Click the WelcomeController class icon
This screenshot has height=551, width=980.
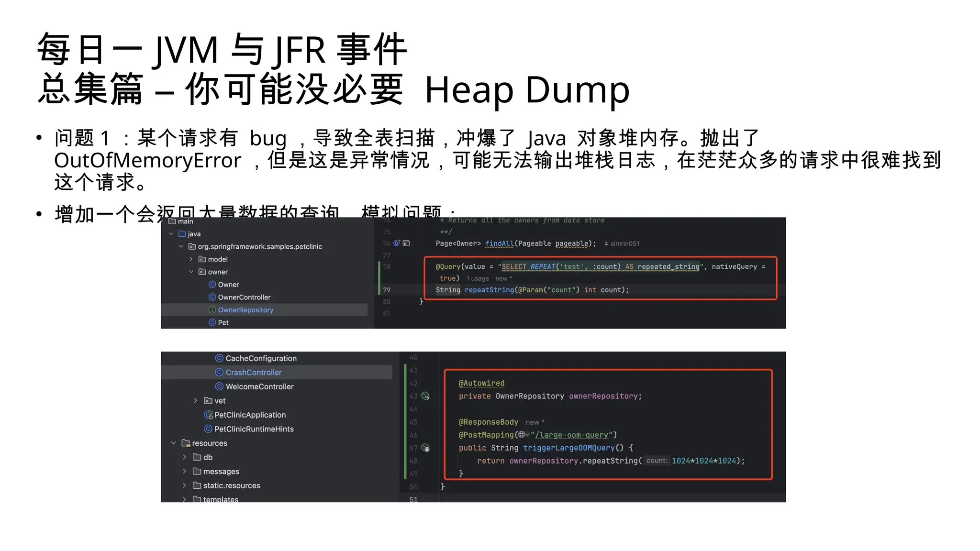[219, 386]
